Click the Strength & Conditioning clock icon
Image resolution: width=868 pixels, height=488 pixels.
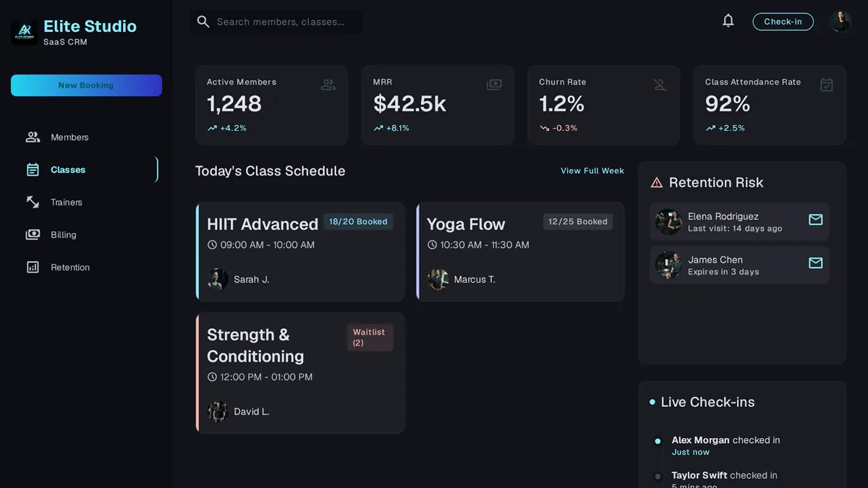212,377
